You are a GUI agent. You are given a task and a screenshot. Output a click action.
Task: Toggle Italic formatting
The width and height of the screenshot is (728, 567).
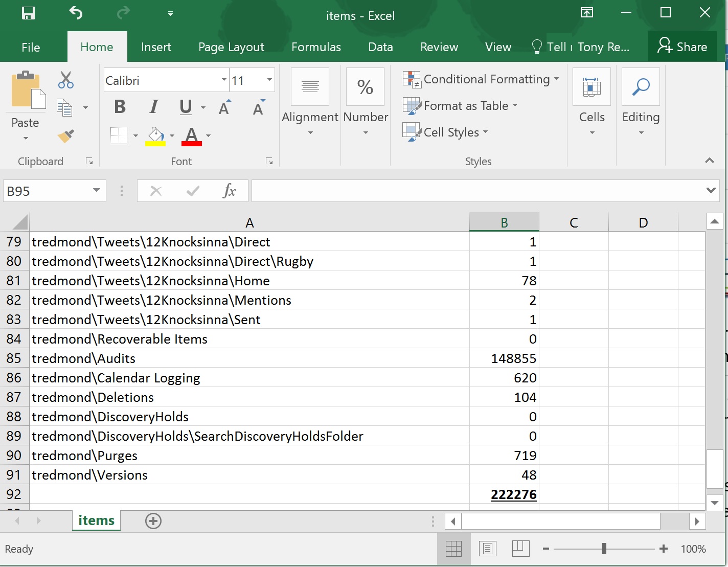coord(153,107)
